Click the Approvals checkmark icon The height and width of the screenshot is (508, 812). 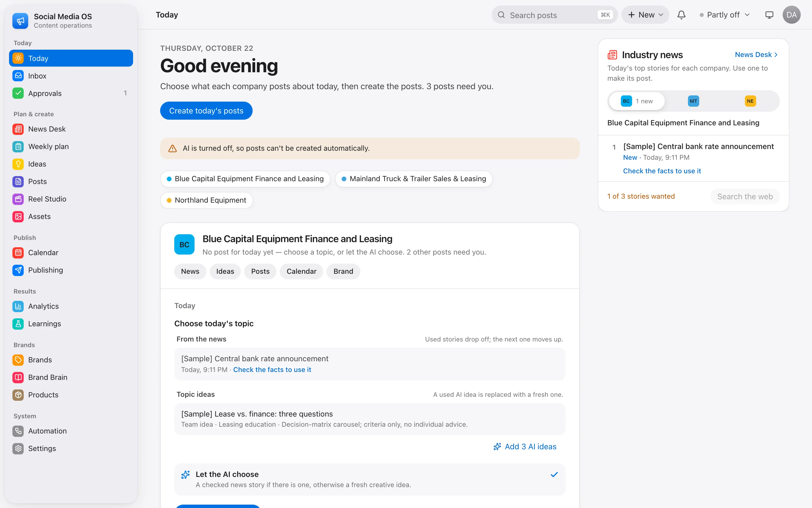[18, 93]
